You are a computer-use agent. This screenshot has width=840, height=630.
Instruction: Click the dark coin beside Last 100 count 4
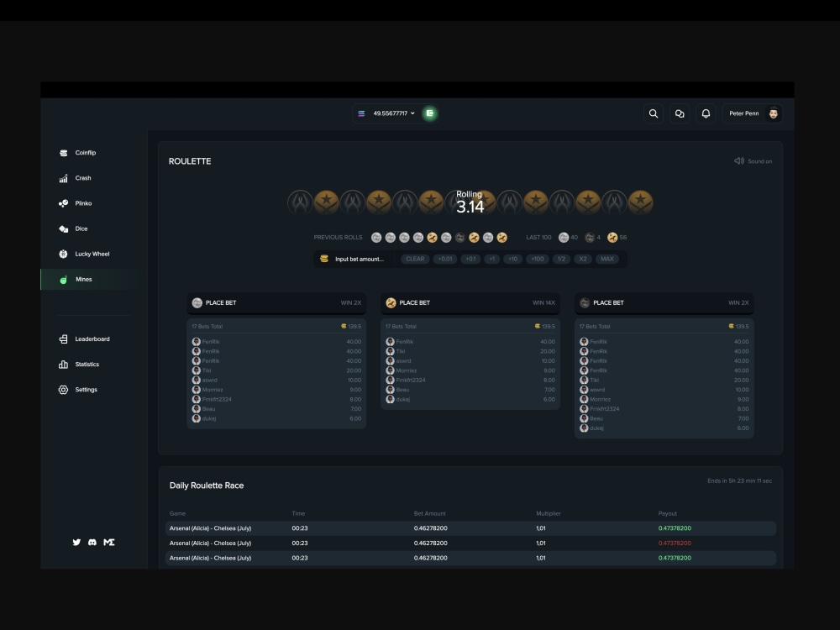590,238
